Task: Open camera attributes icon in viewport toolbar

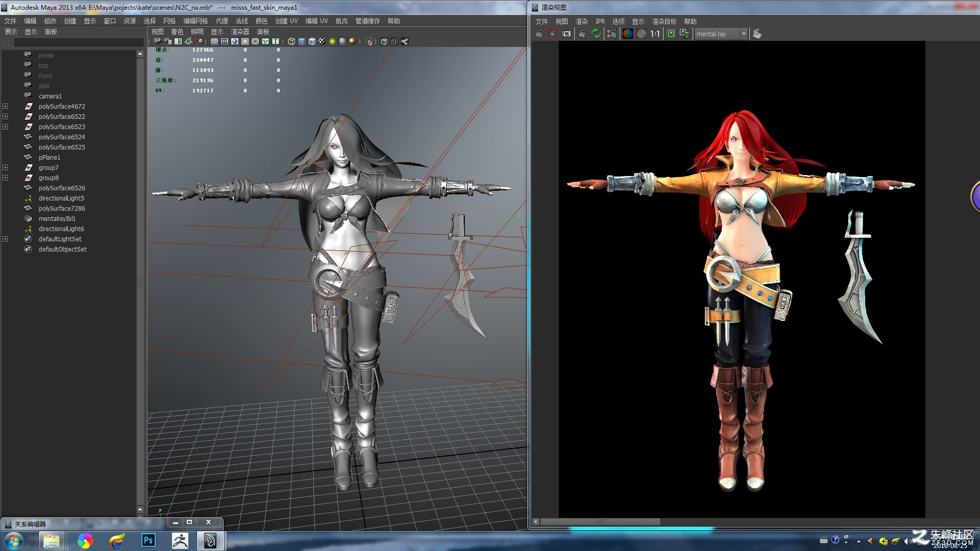Action: tap(168, 41)
